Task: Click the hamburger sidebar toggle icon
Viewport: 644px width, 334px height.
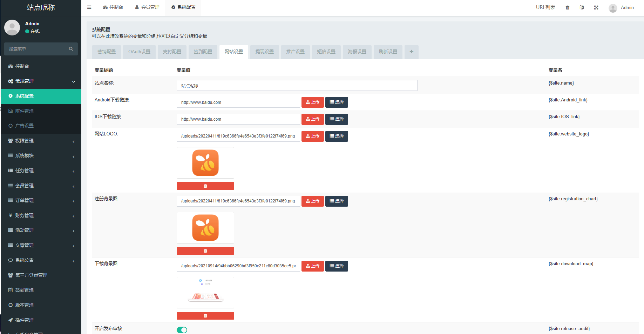Action: coord(89,7)
